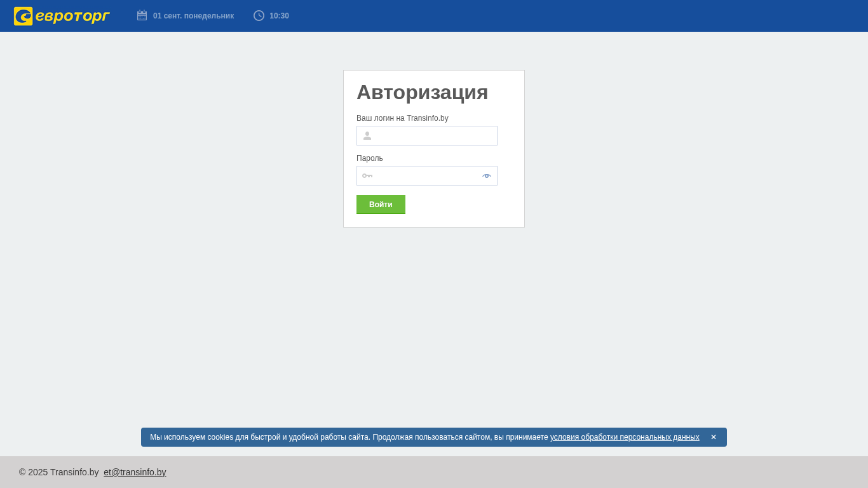Dismiss the cookies notification banner
The width and height of the screenshot is (868, 488).
click(x=714, y=437)
